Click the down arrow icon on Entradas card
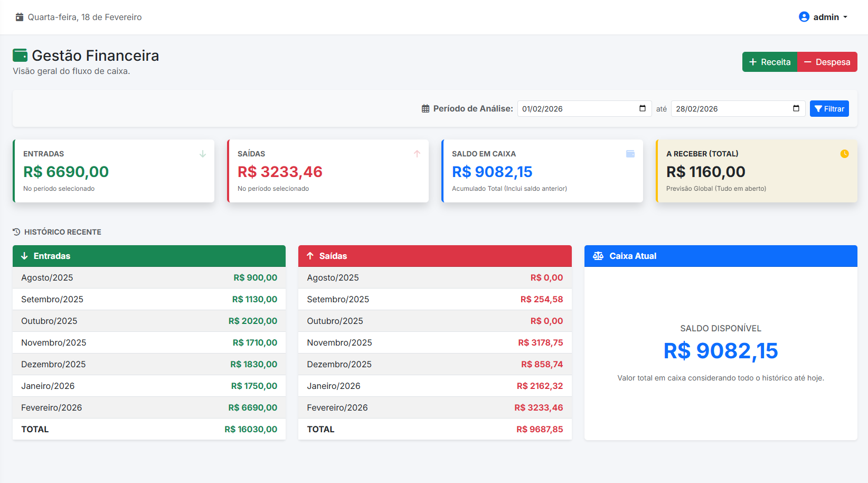 tap(203, 154)
